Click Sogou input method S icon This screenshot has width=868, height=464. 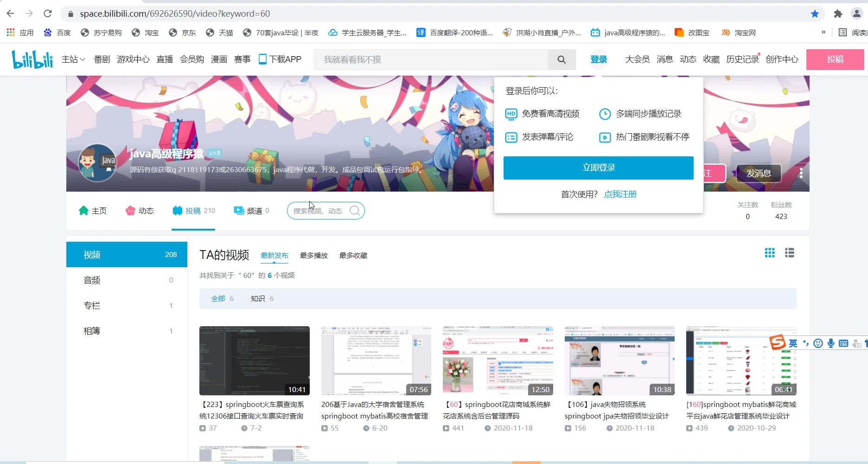(x=778, y=342)
